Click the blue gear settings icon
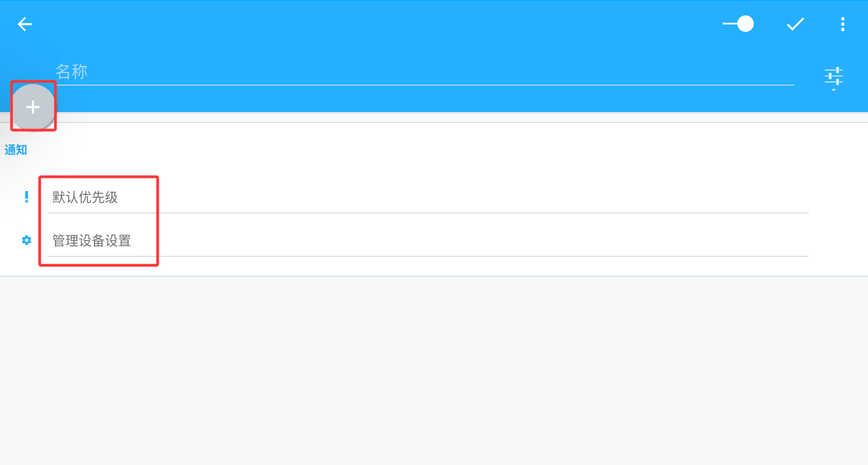 tap(26, 240)
